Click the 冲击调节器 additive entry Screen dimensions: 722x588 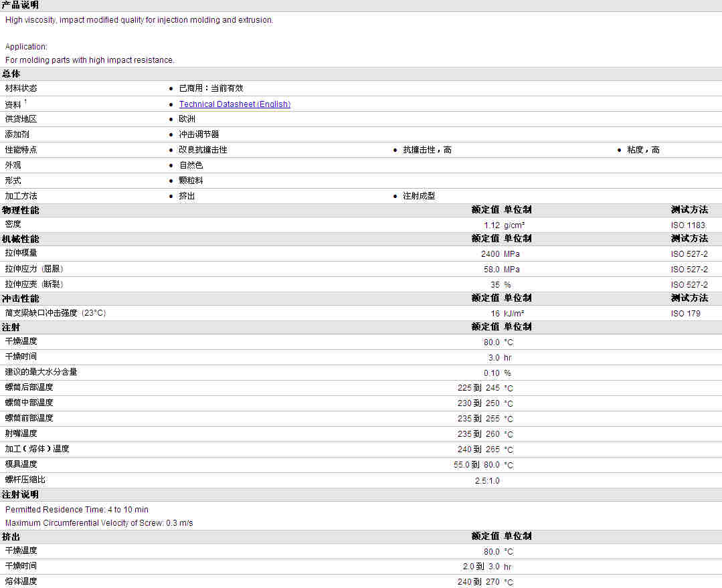(199, 134)
